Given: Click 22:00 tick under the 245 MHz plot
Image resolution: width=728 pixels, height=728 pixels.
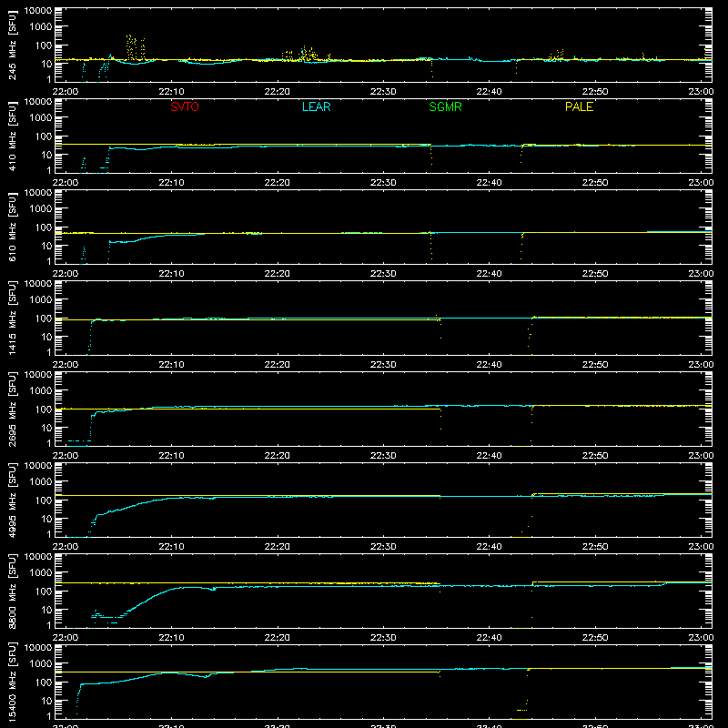Looking at the screenshot, I should (65, 92).
